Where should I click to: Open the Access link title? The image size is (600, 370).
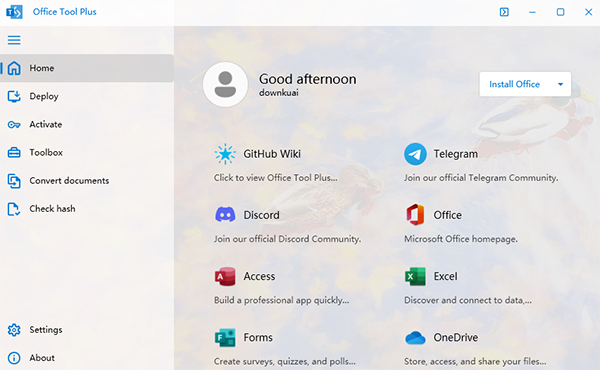click(x=259, y=276)
